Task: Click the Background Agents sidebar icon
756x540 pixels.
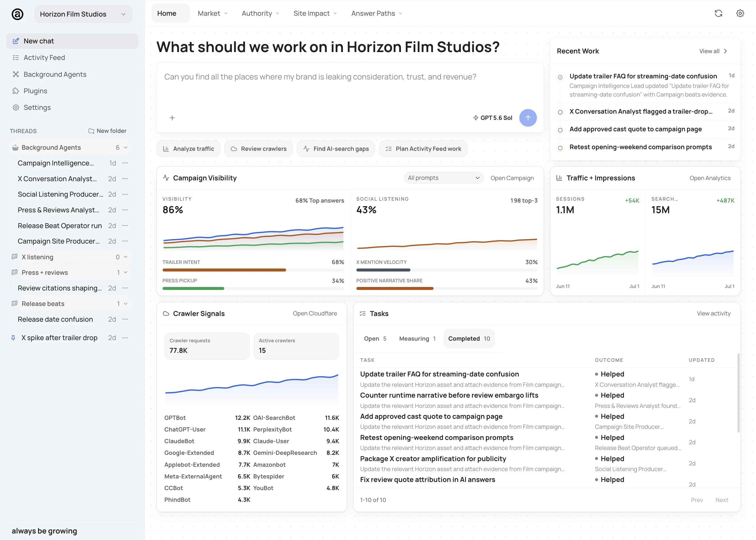Action: [16, 74]
